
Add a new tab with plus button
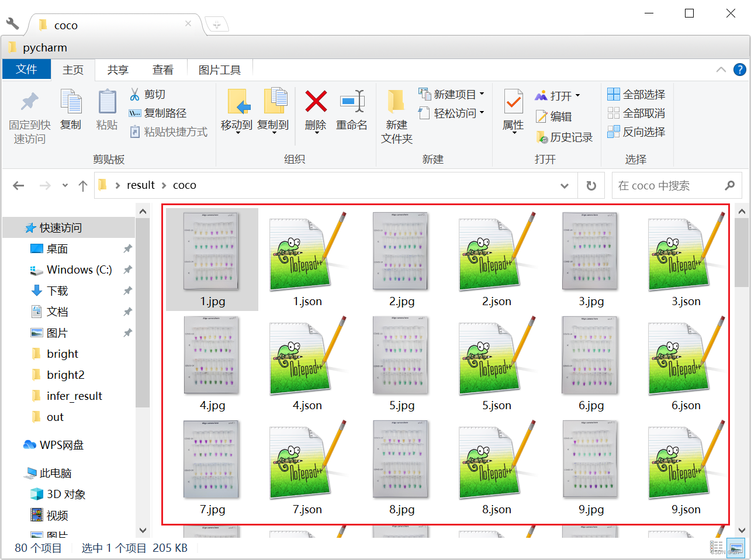point(216,25)
